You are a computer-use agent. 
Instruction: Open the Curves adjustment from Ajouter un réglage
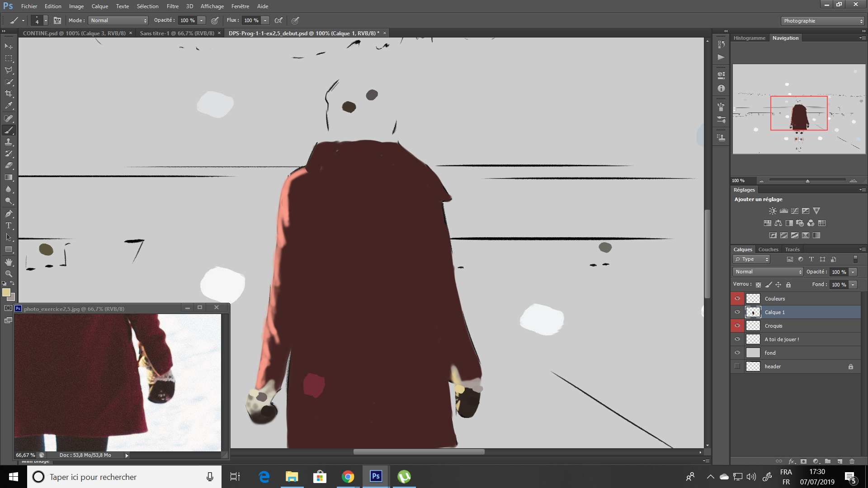(794, 211)
